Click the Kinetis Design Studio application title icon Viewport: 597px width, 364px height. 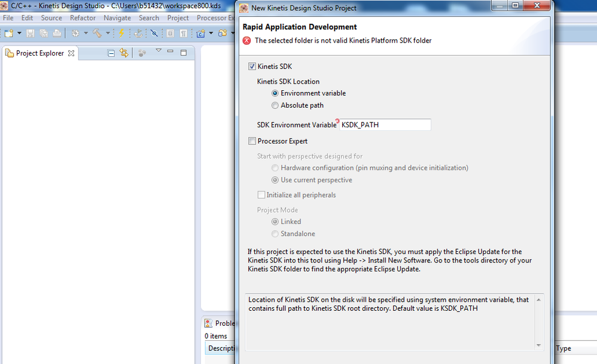click(x=4, y=5)
